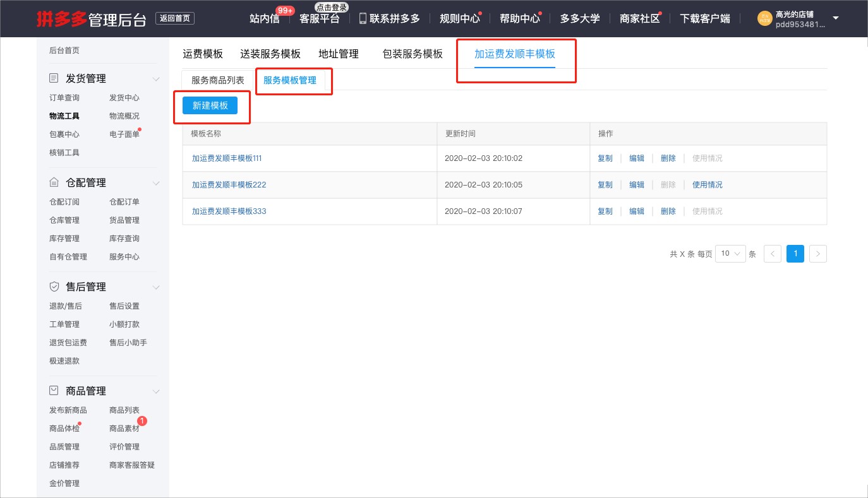Open 小额打款 in the sidebar

[x=124, y=324]
